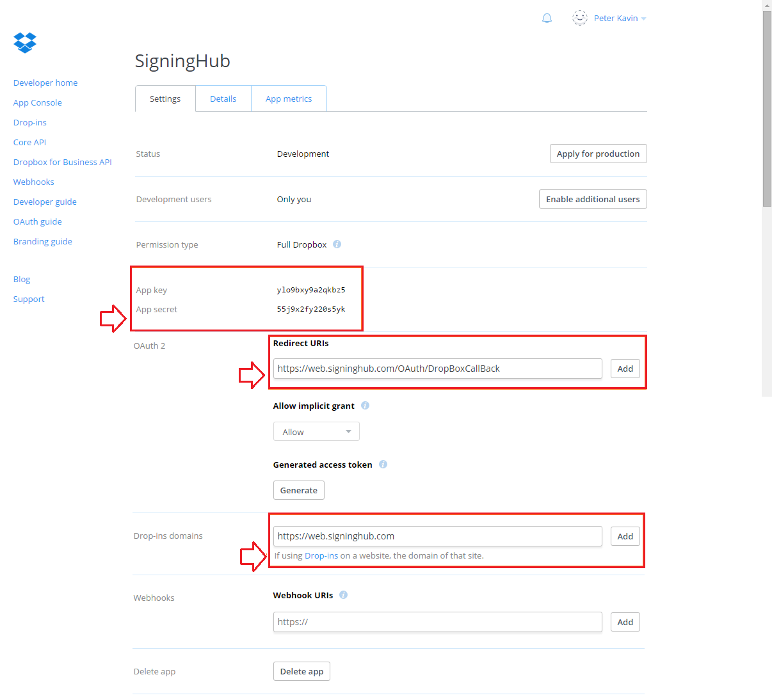This screenshot has width=772, height=700.
Task: Switch to the App metrics tab
Action: 289,99
